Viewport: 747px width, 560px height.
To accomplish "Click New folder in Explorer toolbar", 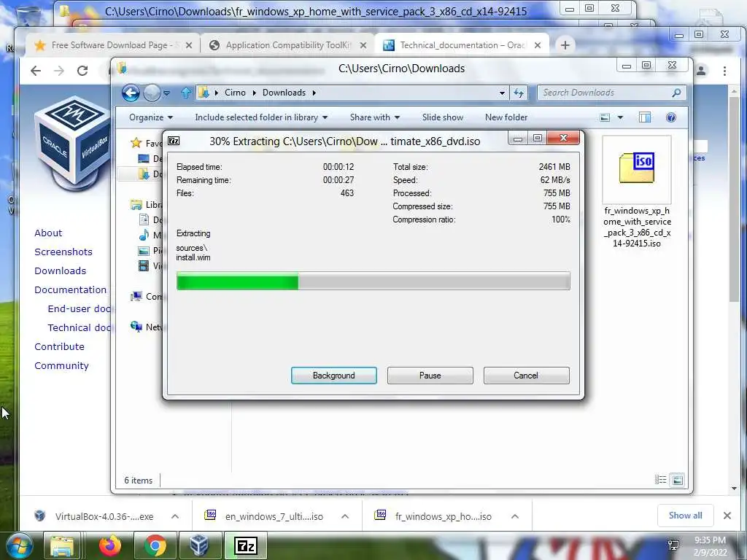I will pos(506,117).
